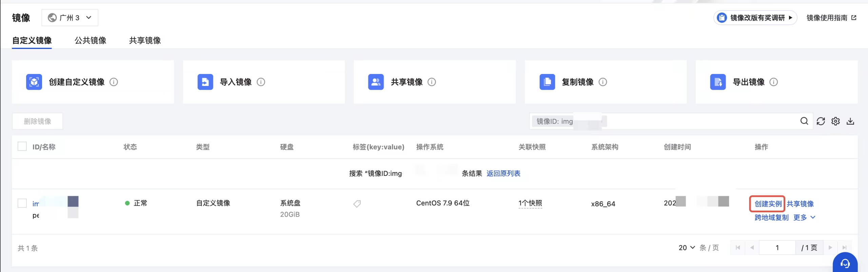This screenshot has height=272, width=868.
Task: Open customer support headset button
Action: (845, 263)
